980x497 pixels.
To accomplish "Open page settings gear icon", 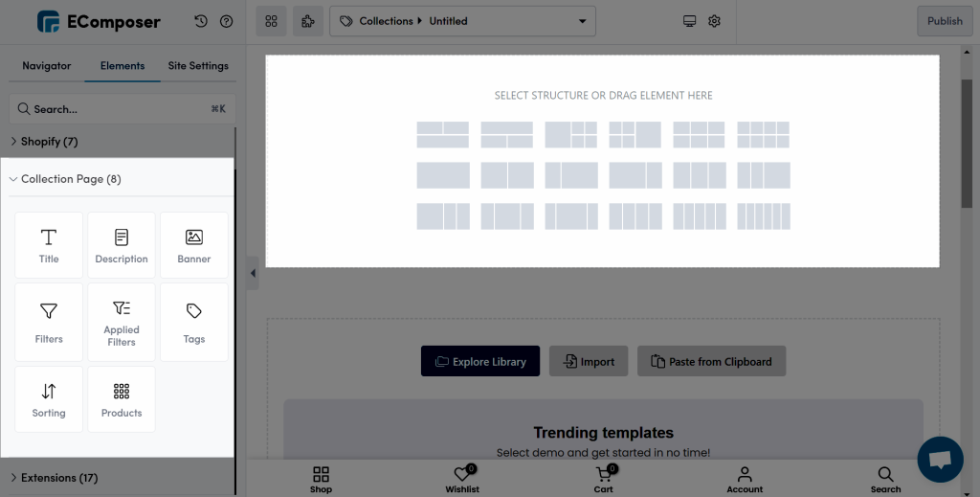I will coord(714,21).
